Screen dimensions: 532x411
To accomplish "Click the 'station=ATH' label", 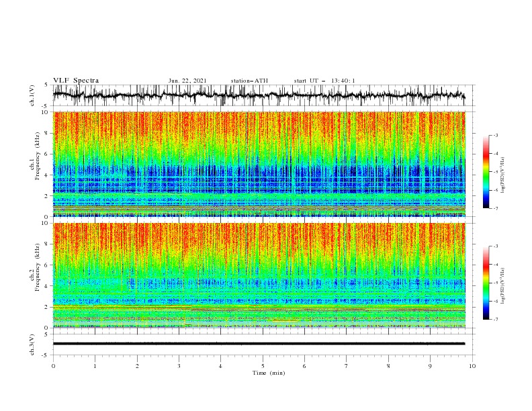I will (x=249, y=81).
